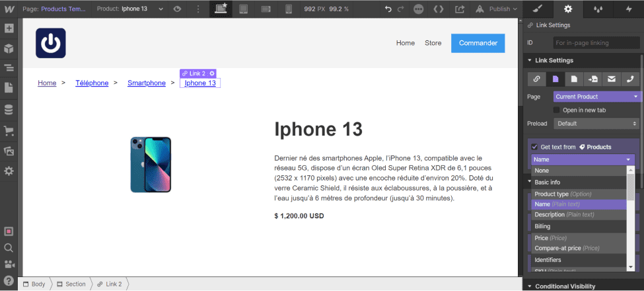Select Section in the breadcrumb bar

[71, 284]
